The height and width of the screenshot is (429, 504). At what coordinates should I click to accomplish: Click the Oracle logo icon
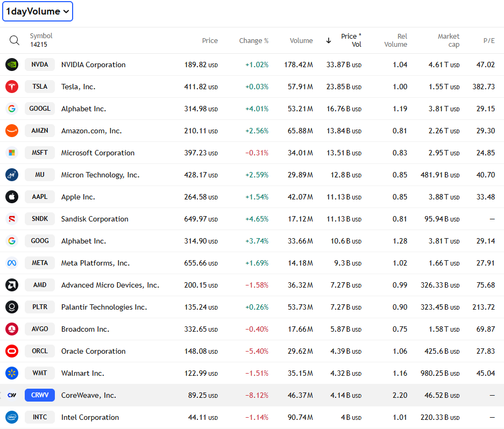(x=12, y=351)
